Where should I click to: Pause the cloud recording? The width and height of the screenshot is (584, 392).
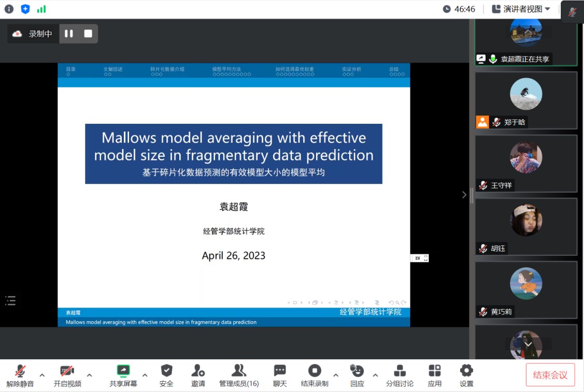(x=69, y=34)
